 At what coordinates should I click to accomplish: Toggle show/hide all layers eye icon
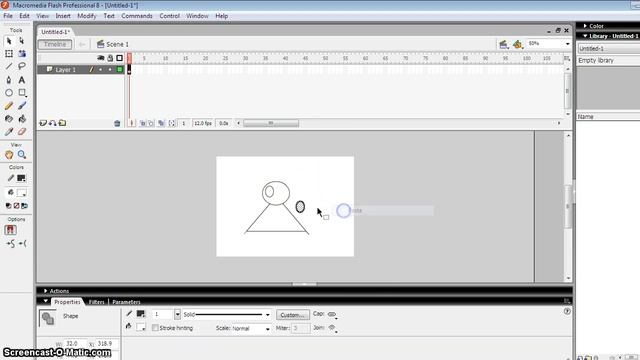[x=100, y=58]
